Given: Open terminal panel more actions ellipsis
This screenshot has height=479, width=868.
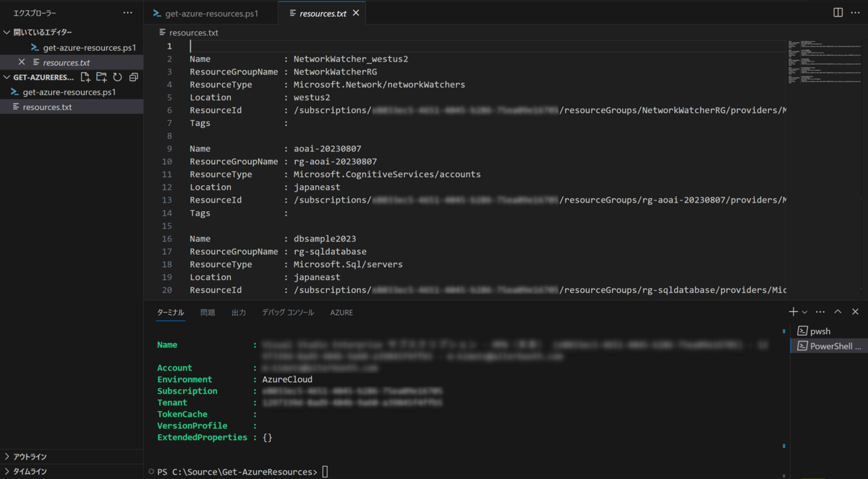Looking at the screenshot, I should click(x=820, y=312).
